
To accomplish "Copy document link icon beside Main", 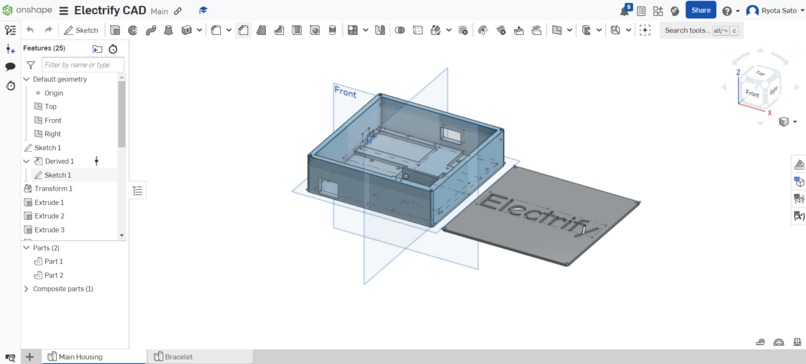I will click(178, 11).
